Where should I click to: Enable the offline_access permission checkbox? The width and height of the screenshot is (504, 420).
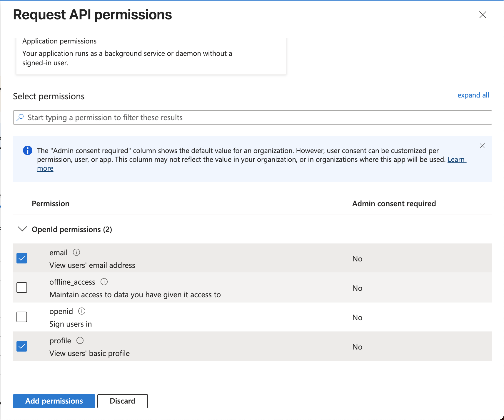pos(22,288)
